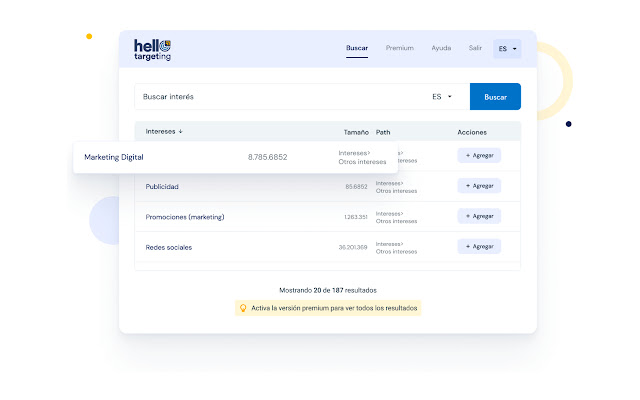Screen dimensions: 640x400
Task: Click Agregar in the Redes sociales row
Action: click(479, 247)
